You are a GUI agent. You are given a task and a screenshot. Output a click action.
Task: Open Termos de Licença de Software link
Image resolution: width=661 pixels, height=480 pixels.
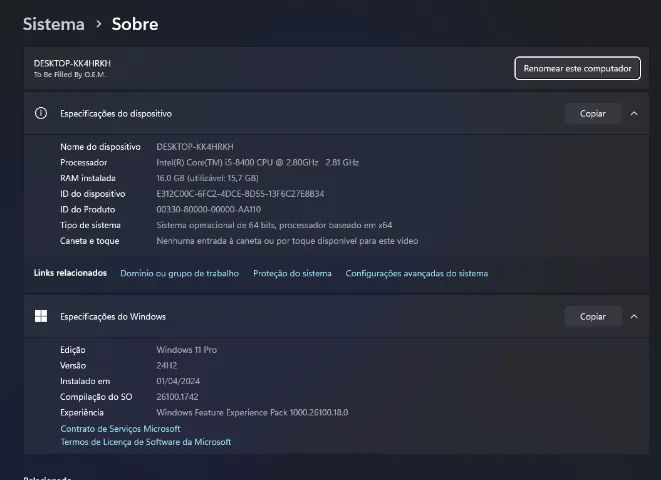[x=145, y=442]
